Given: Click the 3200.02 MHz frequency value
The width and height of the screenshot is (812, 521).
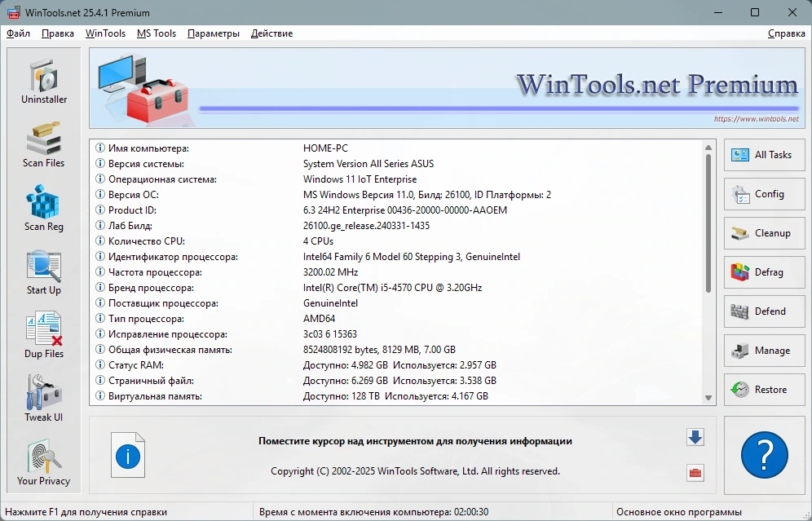Looking at the screenshot, I should point(330,272).
